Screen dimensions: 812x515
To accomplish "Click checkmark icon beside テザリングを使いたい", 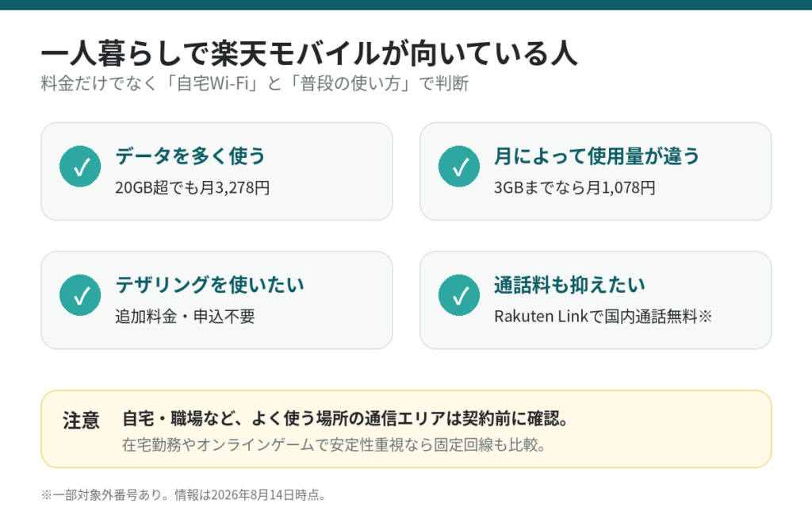I will pos(80,295).
